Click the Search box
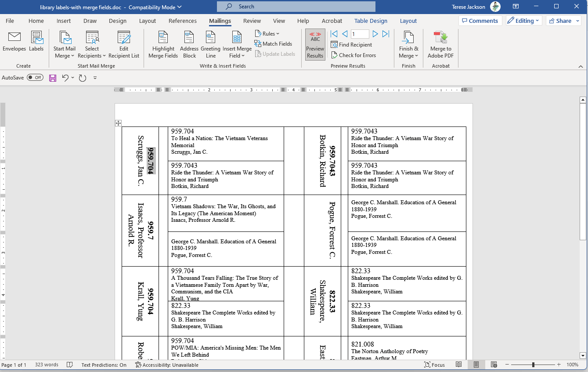 [296, 7]
